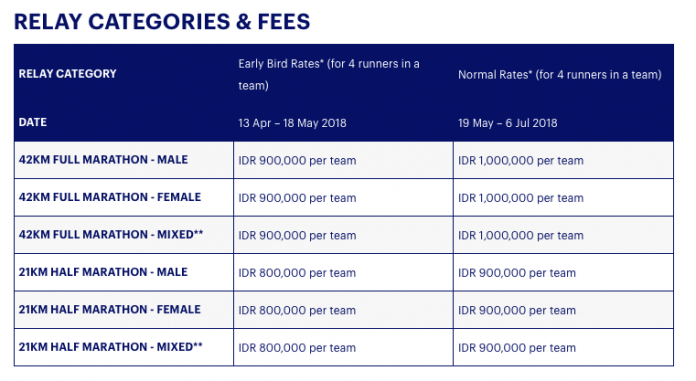The width and height of the screenshot is (696, 381).
Task: Click early bird fee for 21KM Mixed
Action: (x=297, y=348)
